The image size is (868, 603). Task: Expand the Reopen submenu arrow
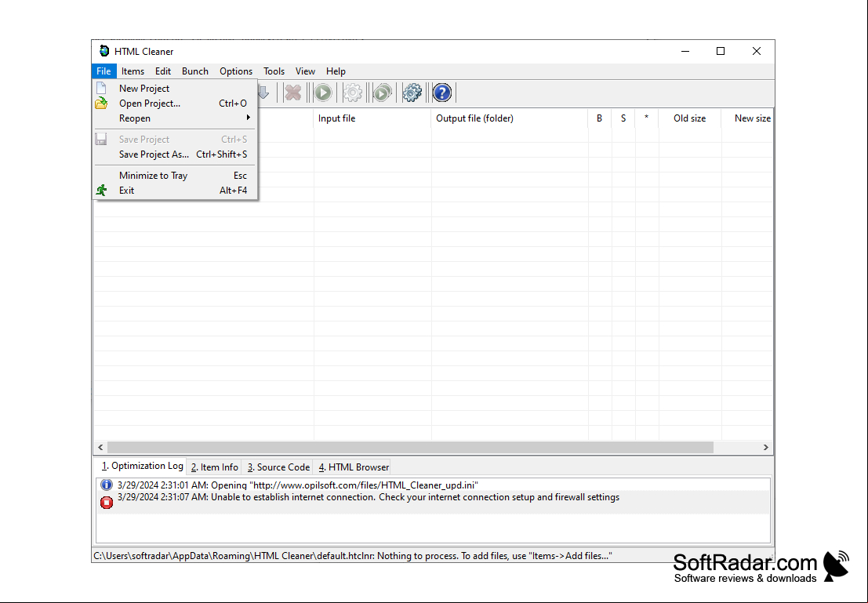click(249, 118)
